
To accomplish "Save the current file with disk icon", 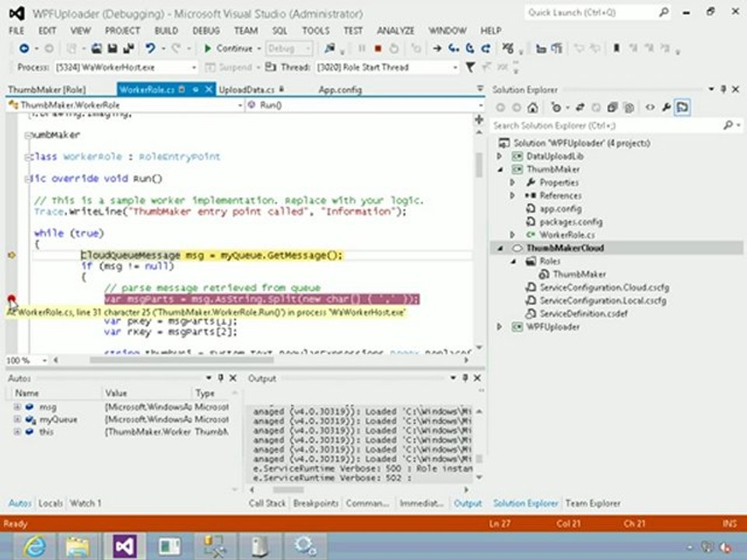I will [x=112, y=48].
